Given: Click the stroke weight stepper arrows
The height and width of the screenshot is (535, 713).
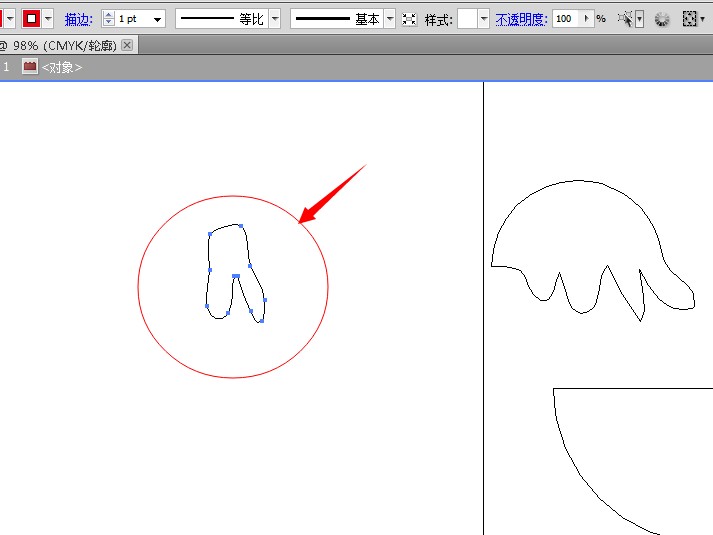Looking at the screenshot, I should coord(108,19).
